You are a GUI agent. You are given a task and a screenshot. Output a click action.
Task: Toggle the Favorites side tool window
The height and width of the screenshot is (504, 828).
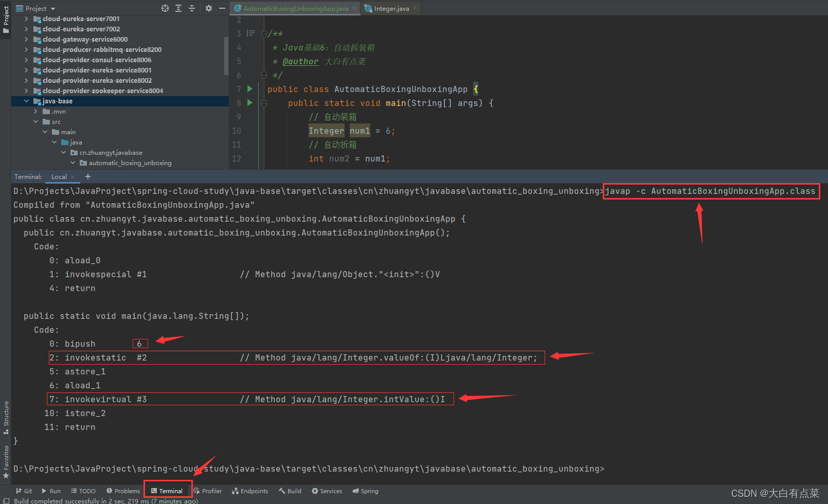pos(6,462)
